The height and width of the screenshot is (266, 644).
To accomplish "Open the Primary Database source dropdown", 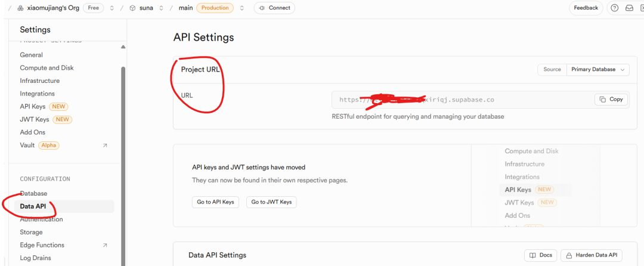I will pos(597,69).
